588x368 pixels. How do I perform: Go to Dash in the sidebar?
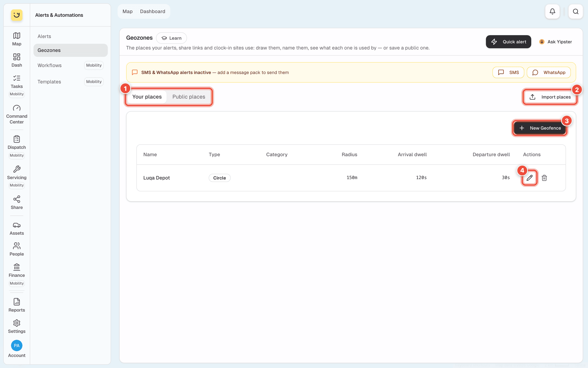pos(17,60)
